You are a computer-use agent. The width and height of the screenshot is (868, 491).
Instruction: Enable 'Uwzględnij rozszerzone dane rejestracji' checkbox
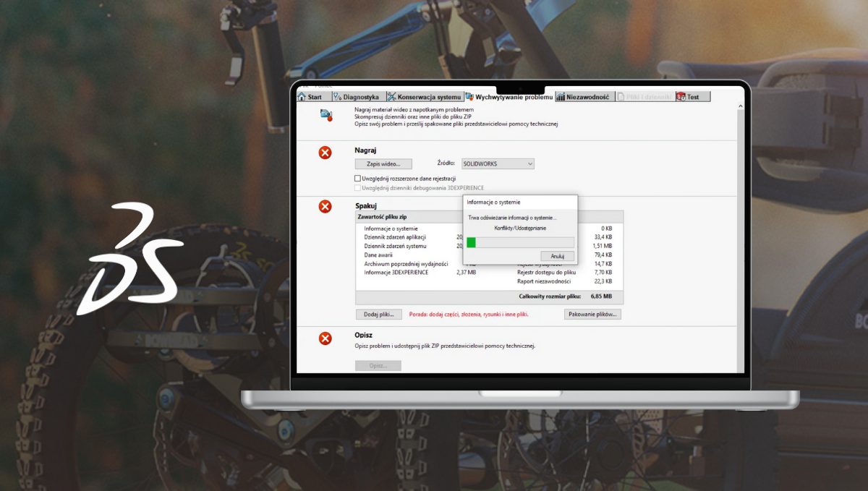click(357, 179)
